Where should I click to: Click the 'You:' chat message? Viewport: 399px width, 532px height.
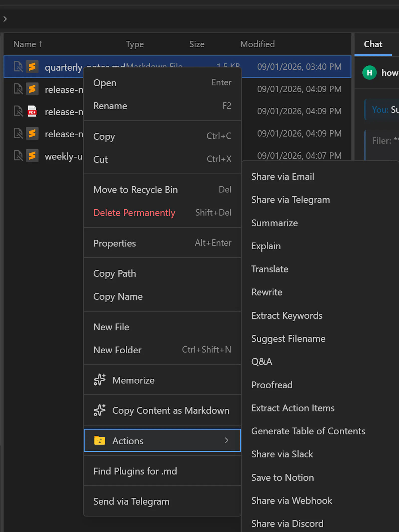point(382,109)
